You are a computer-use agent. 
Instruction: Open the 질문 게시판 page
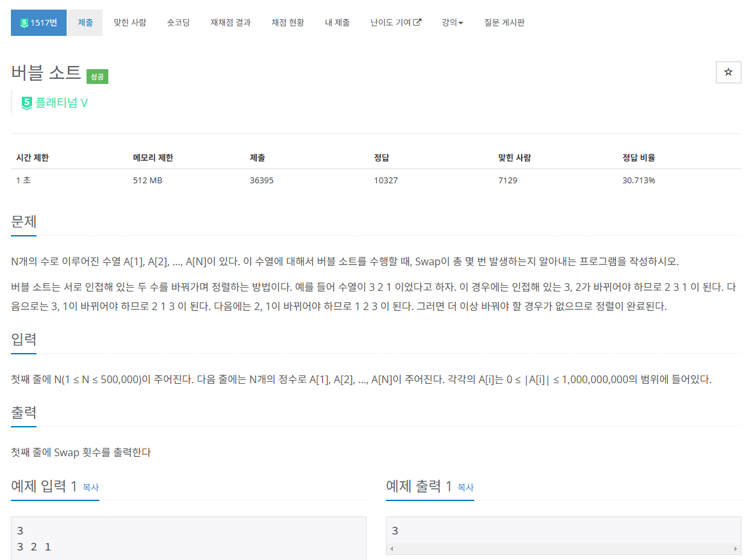[506, 22]
